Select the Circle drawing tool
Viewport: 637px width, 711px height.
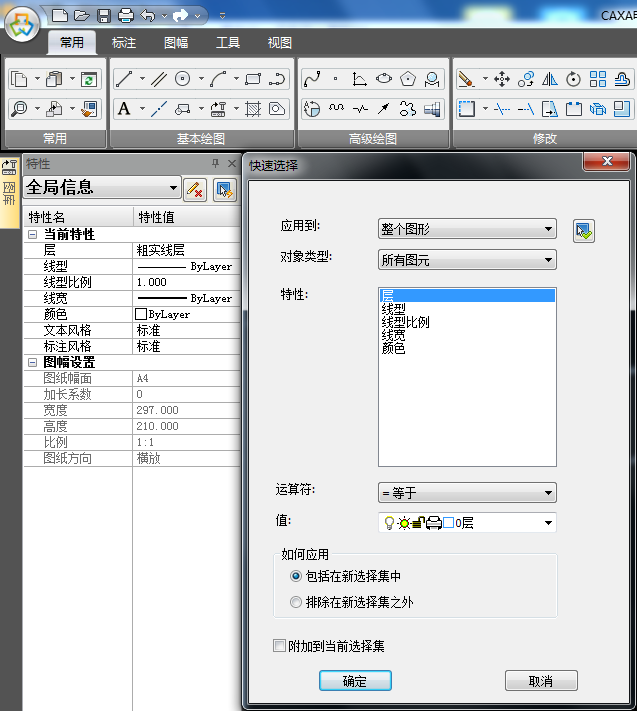click(x=183, y=79)
